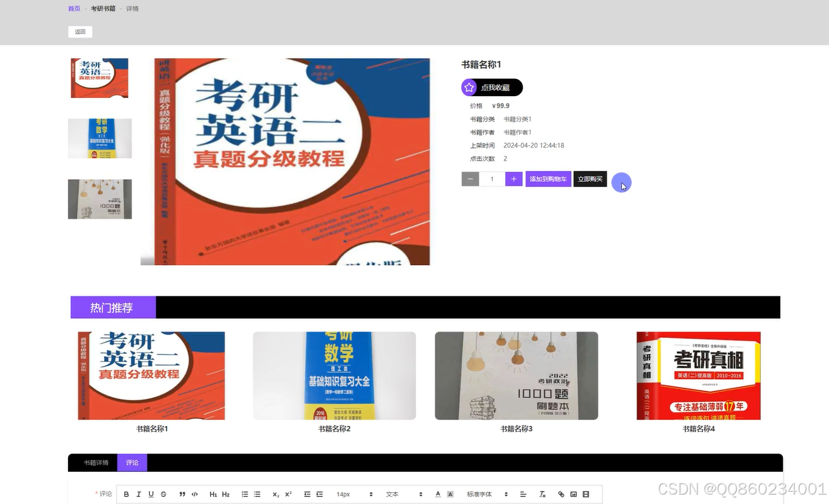Increase quantity with the plus button
The height and width of the screenshot is (504, 829).
tap(513, 179)
